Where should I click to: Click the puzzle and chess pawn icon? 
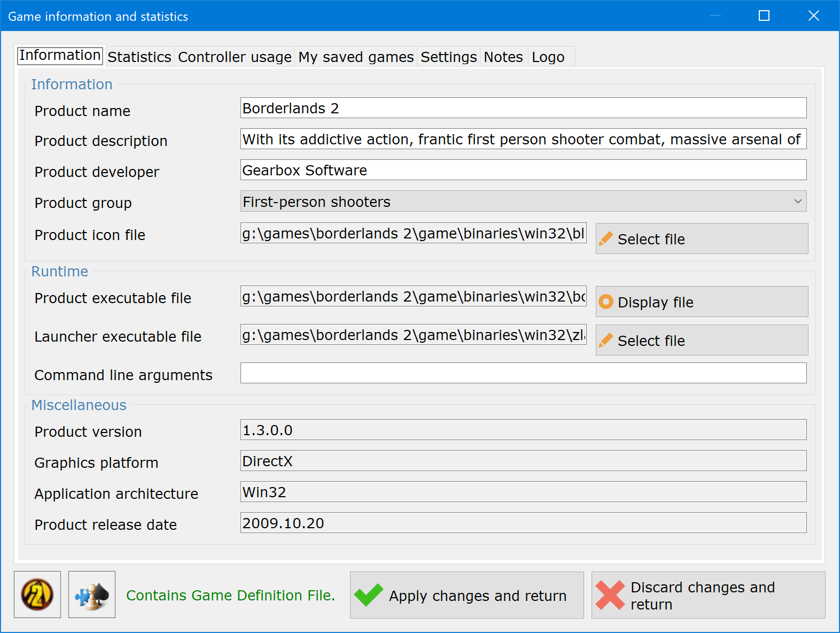[92, 595]
